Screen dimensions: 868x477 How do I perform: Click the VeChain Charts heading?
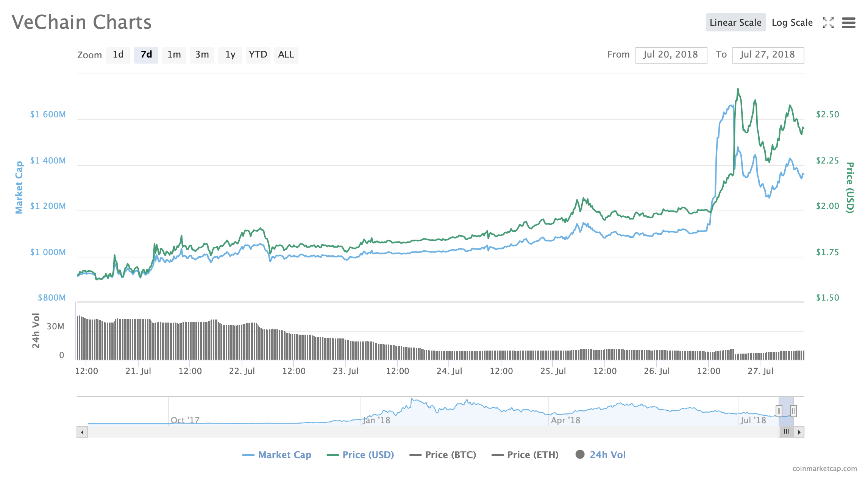click(81, 22)
